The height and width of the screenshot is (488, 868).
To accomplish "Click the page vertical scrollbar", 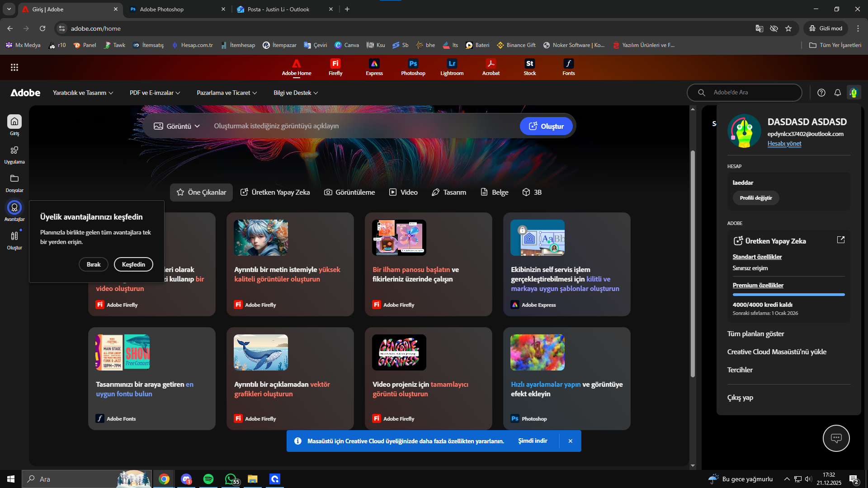I will point(693,264).
